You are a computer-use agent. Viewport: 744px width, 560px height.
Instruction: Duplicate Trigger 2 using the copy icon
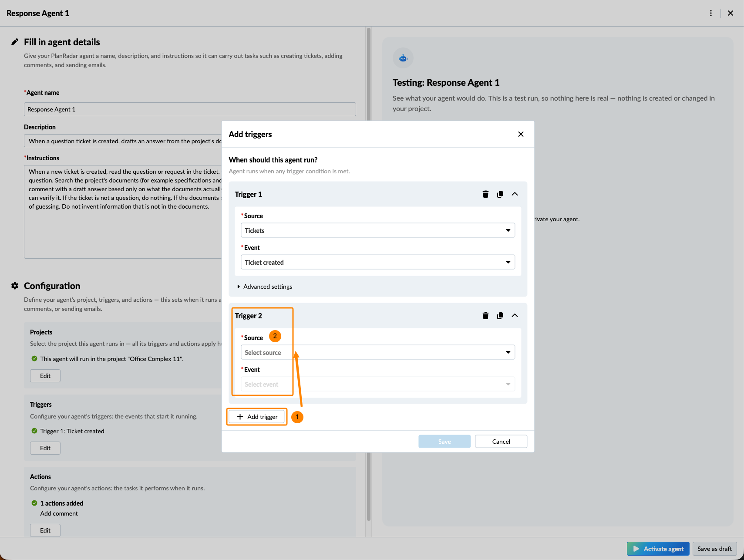pos(500,316)
